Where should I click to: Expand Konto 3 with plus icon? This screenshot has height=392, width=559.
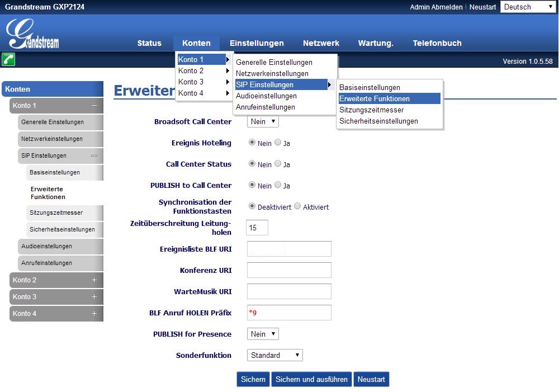pyautogui.click(x=94, y=297)
